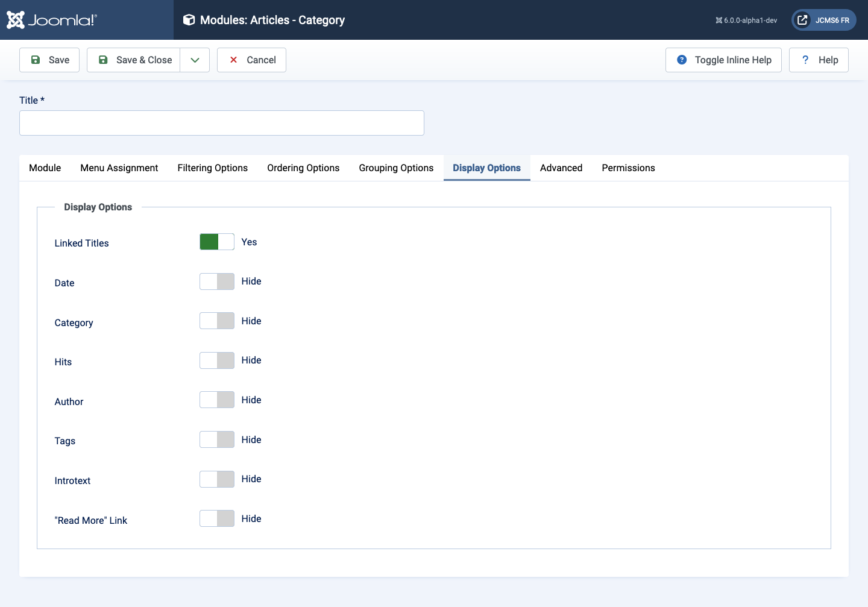Enable the Date display toggle
868x607 pixels.
[217, 281]
